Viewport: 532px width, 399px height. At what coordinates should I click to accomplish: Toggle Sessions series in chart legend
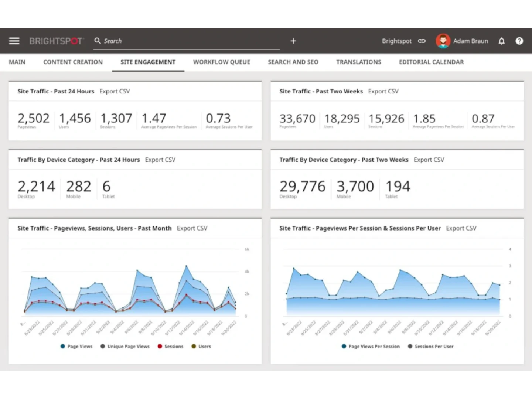coord(174,347)
